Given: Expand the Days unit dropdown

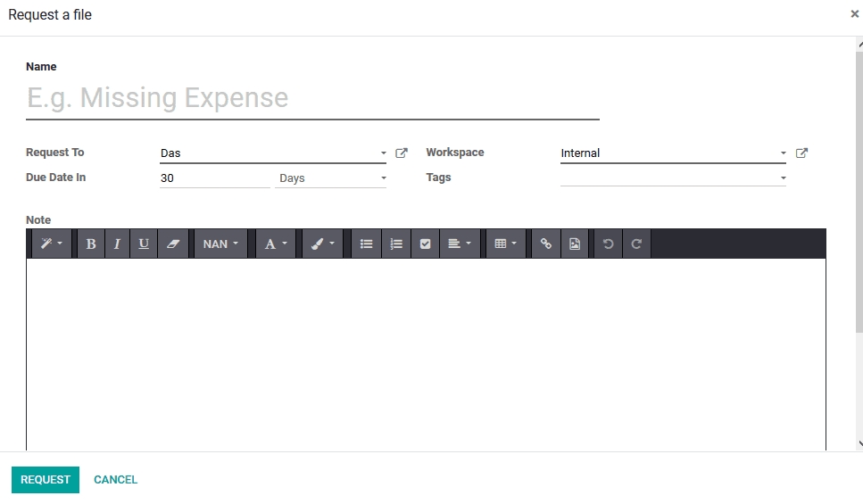Looking at the screenshot, I should pyautogui.click(x=332, y=178).
